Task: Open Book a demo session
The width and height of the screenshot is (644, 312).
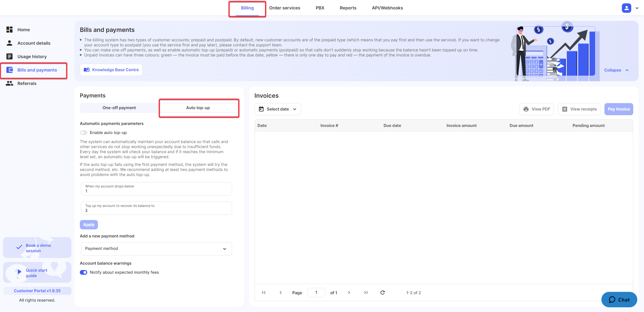Action: pos(37,248)
